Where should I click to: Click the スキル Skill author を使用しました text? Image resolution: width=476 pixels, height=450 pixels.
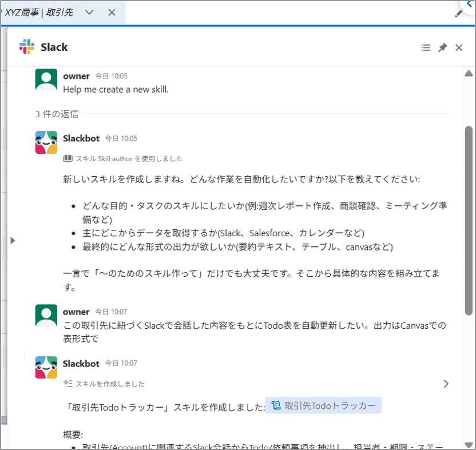pyautogui.click(x=129, y=159)
